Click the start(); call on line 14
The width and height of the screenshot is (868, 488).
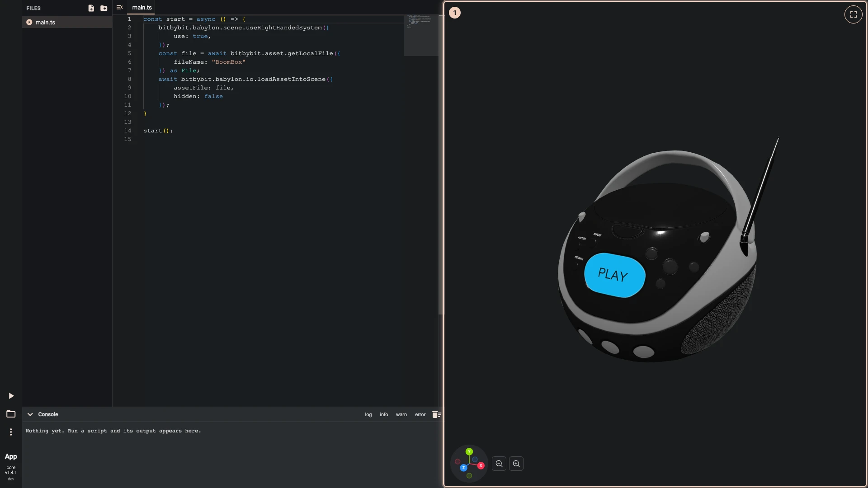[158, 131]
